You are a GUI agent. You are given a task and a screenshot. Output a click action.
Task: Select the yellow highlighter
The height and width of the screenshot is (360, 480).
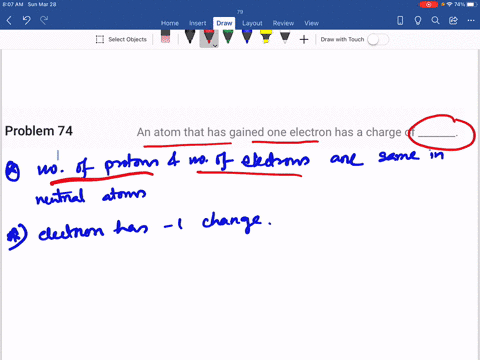click(266, 37)
